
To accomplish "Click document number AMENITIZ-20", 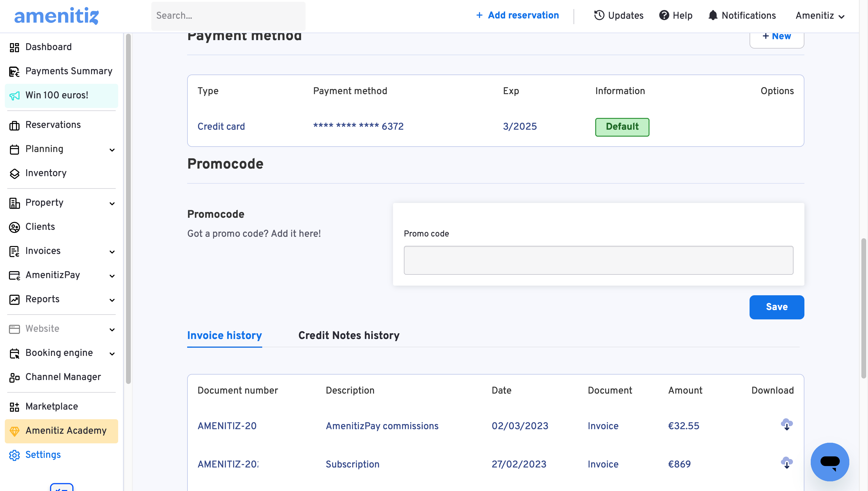I will tap(227, 426).
